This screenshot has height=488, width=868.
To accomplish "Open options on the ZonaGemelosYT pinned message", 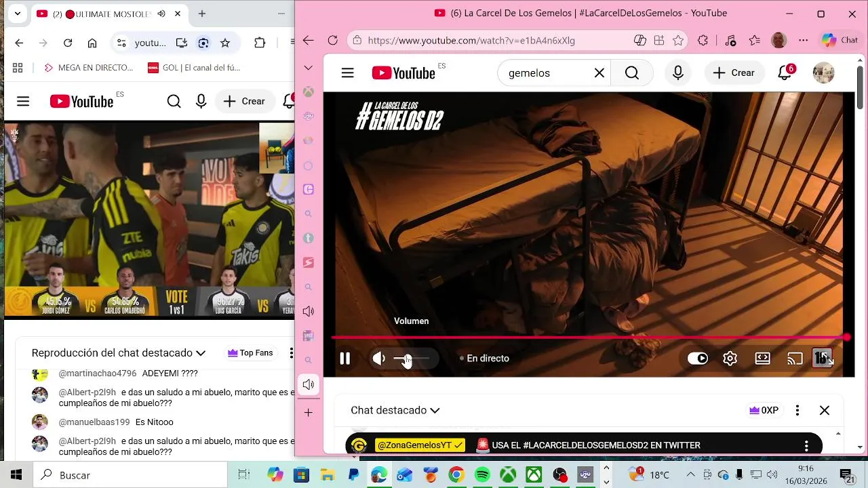I will tap(806, 445).
